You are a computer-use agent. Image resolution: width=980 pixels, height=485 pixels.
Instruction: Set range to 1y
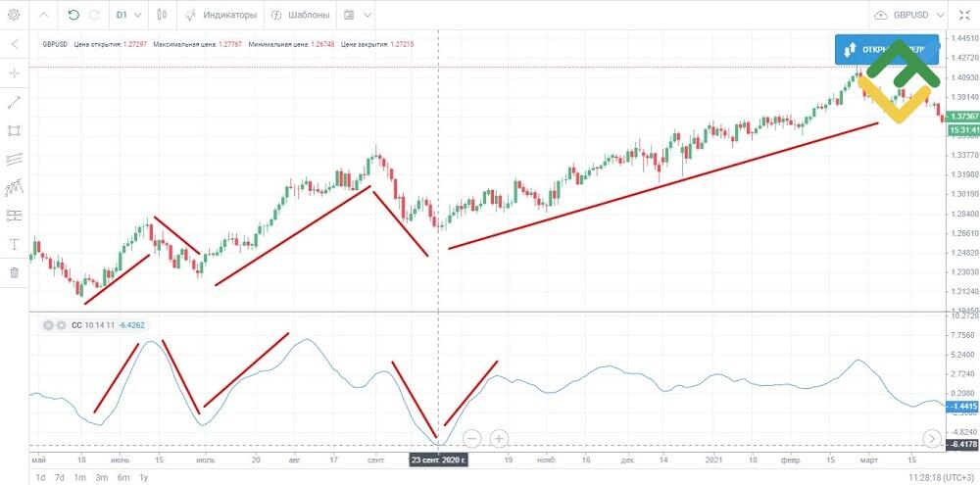(x=144, y=477)
